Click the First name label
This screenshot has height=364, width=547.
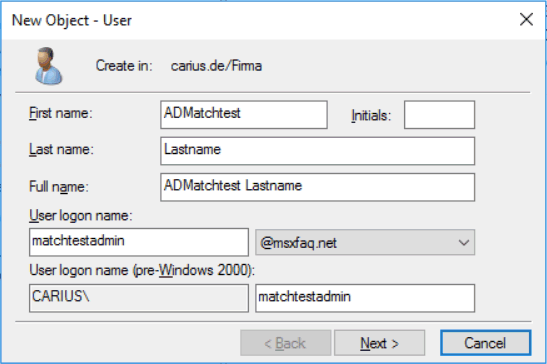61,113
